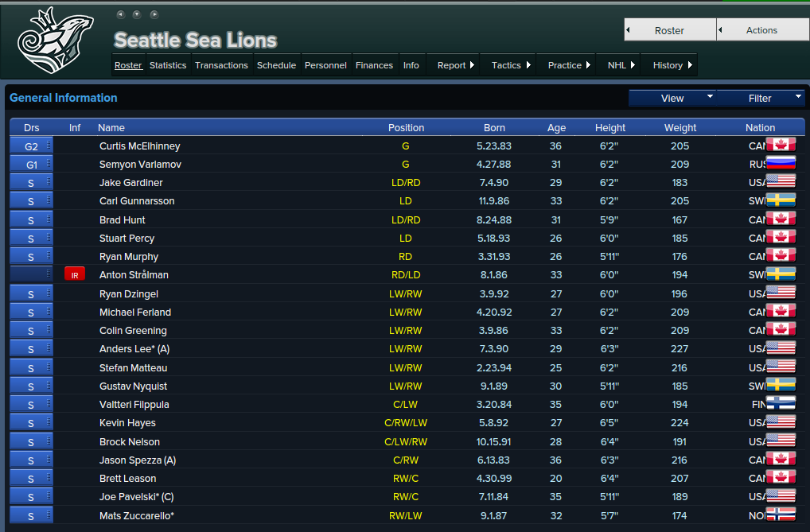Sort roster by Drs column header
The width and height of the screenshot is (810, 532).
32,127
